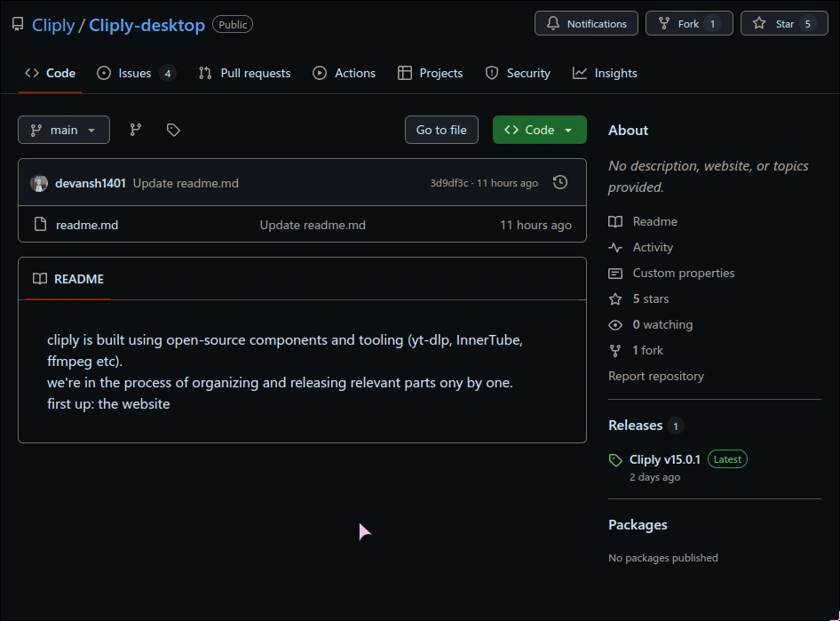
Task: Open the Cliply v15.0.1 release link
Action: [x=664, y=459]
